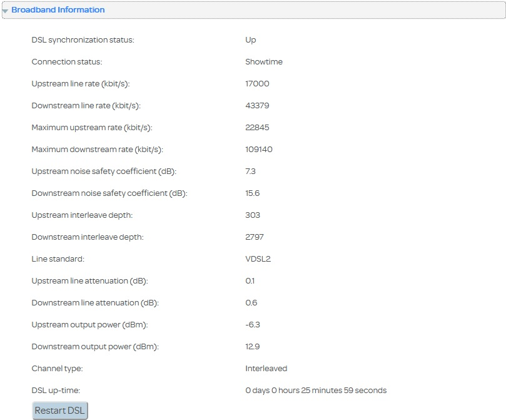Click the downstream line rate value 43379

257,106
